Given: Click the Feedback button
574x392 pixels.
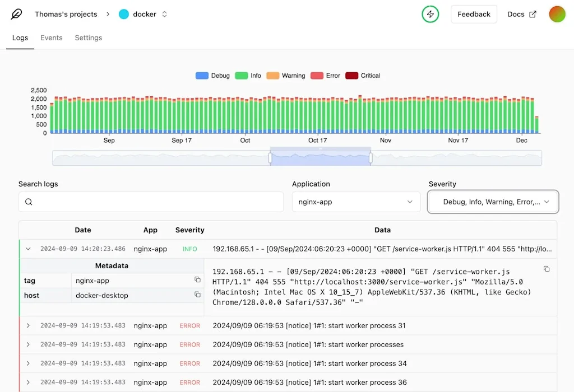Looking at the screenshot, I should [x=474, y=14].
